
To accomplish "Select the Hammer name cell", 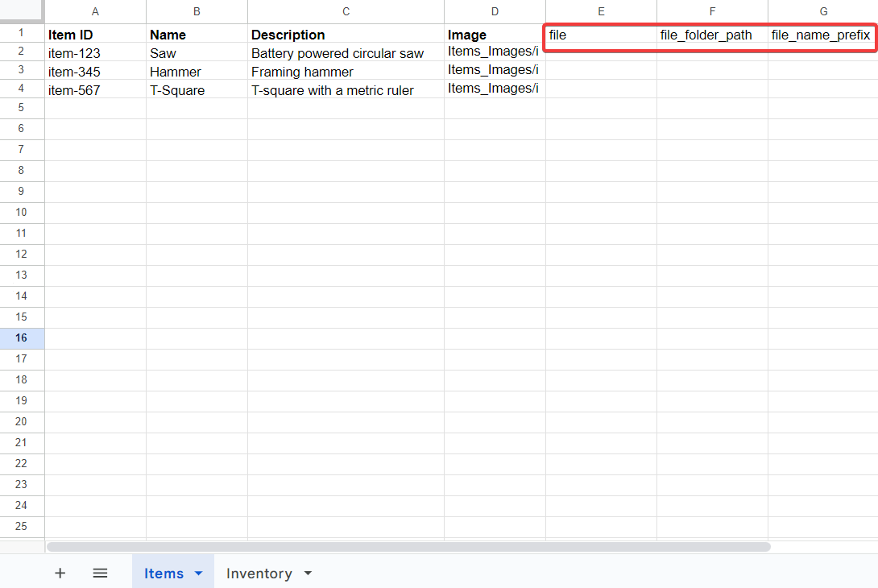I will (x=197, y=72).
